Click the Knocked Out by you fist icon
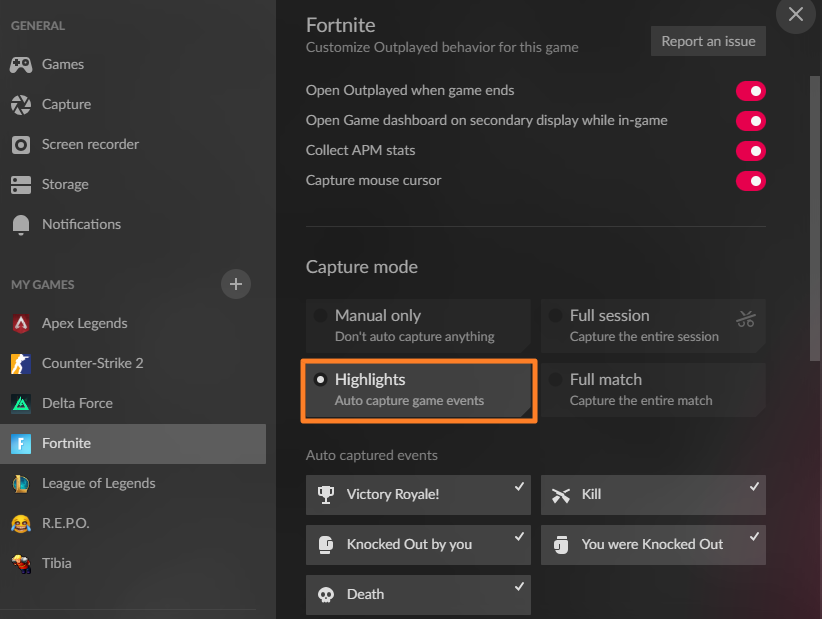 [326, 545]
